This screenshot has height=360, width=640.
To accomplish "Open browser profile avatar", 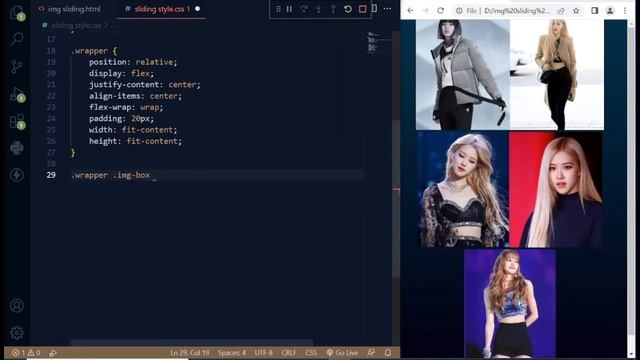I will coord(610,11).
